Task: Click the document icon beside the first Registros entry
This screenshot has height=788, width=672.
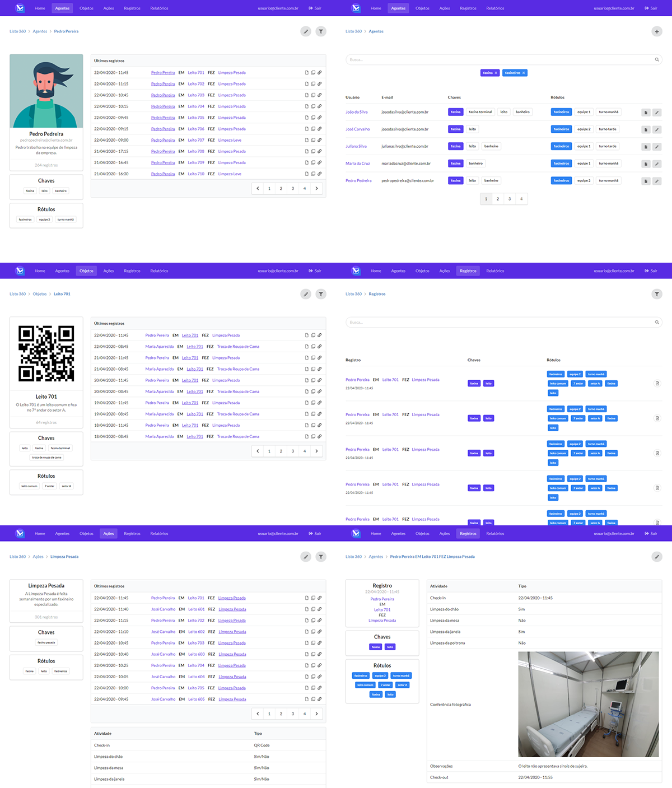Action: [x=657, y=383]
